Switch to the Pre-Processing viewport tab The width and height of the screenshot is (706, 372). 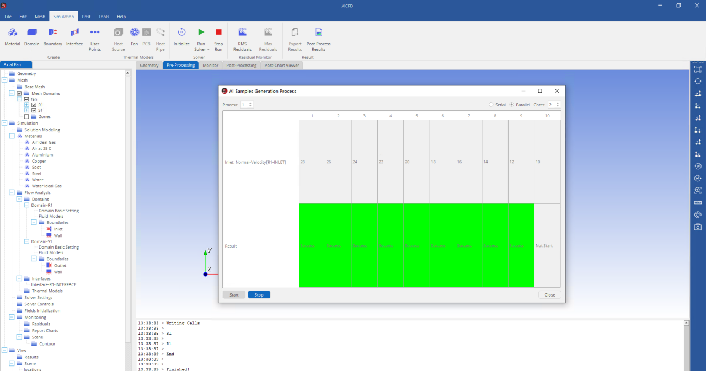pos(181,65)
